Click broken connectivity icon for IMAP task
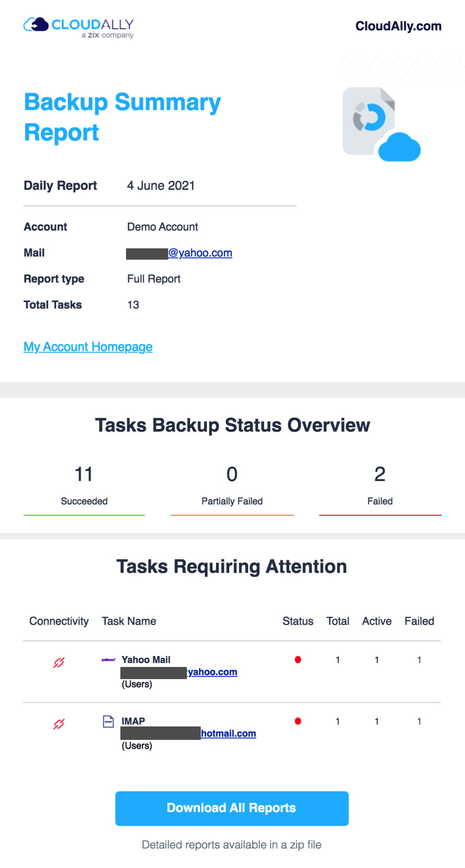Image resolution: width=465 pixels, height=868 pixels. tap(59, 724)
